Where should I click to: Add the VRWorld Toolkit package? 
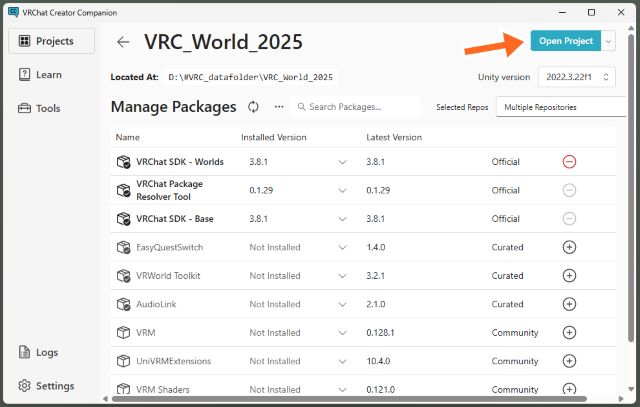[569, 276]
